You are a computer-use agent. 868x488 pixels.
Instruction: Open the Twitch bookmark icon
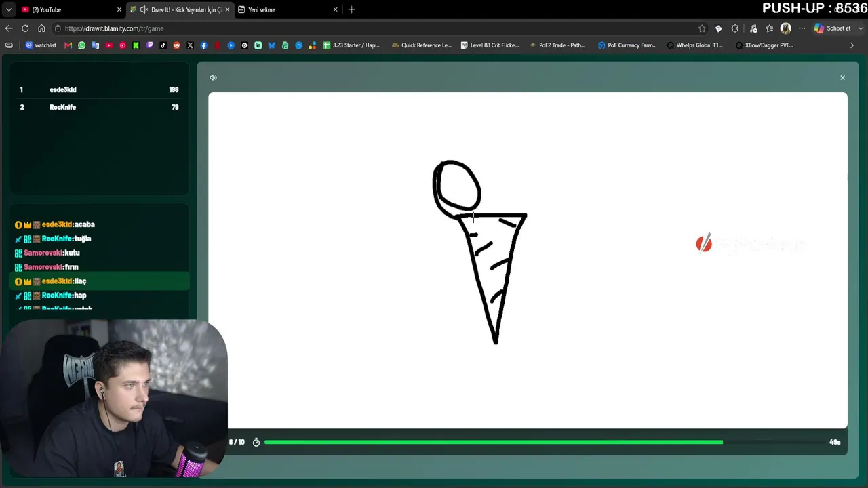click(x=149, y=45)
